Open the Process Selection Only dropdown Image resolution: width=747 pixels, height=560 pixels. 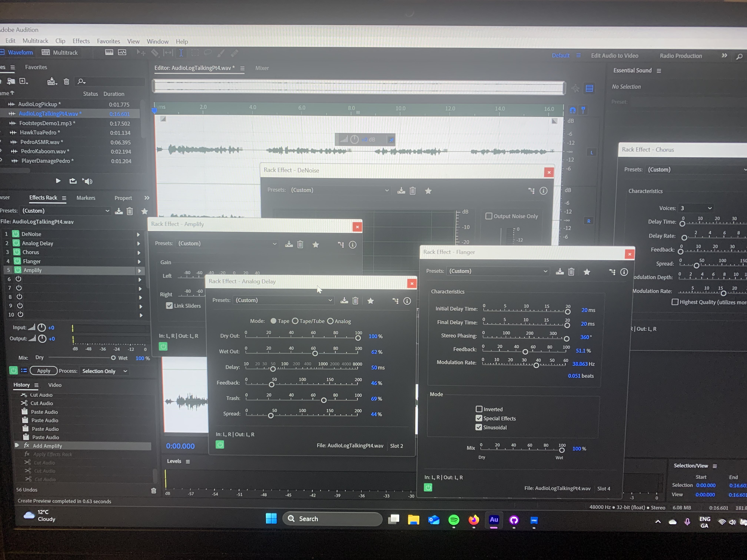click(x=105, y=371)
